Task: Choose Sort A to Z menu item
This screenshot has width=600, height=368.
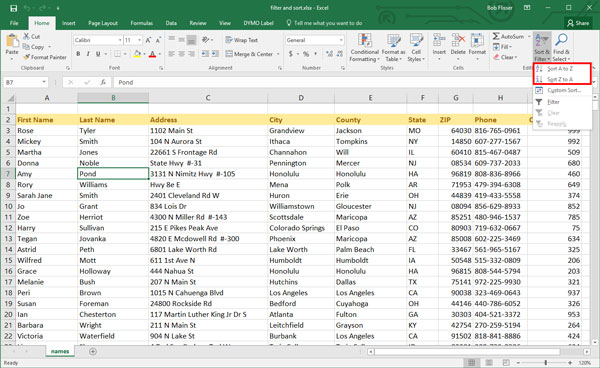Action: click(562, 68)
